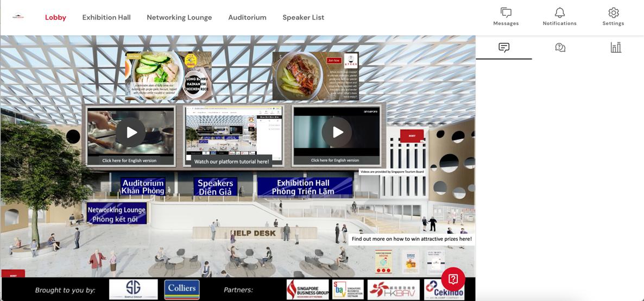Open the Auditorium nav item

247,17
